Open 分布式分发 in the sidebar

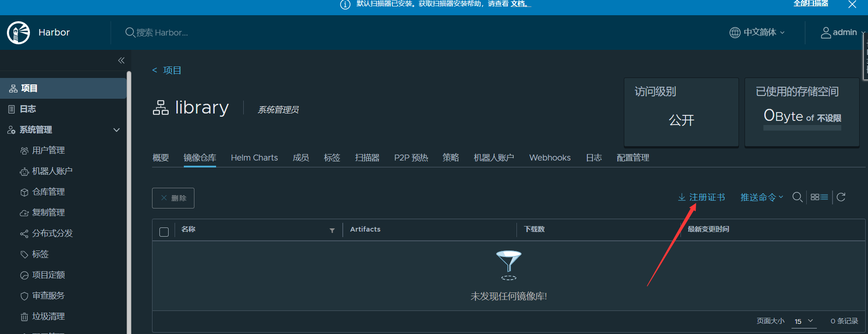[x=52, y=233]
